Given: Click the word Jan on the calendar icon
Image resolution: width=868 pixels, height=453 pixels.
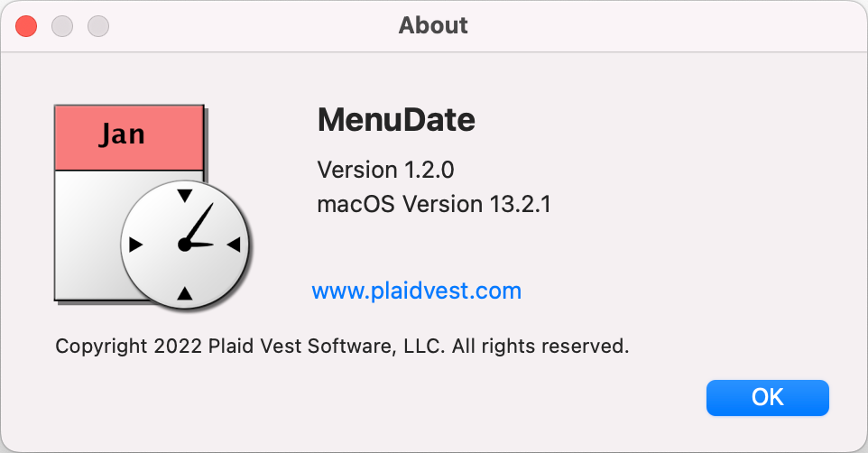Looking at the screenshot, I should pyautogui.click(x=122, y=134).
